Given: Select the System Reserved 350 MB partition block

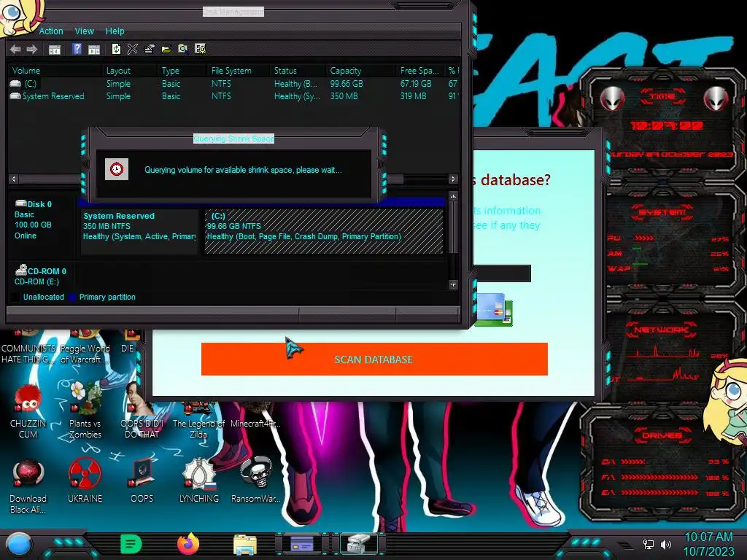Looking at the screenshot, I should 139,231.
